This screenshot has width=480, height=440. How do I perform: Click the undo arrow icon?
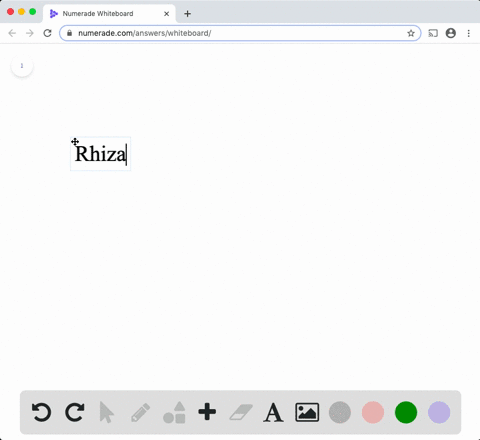41,412
